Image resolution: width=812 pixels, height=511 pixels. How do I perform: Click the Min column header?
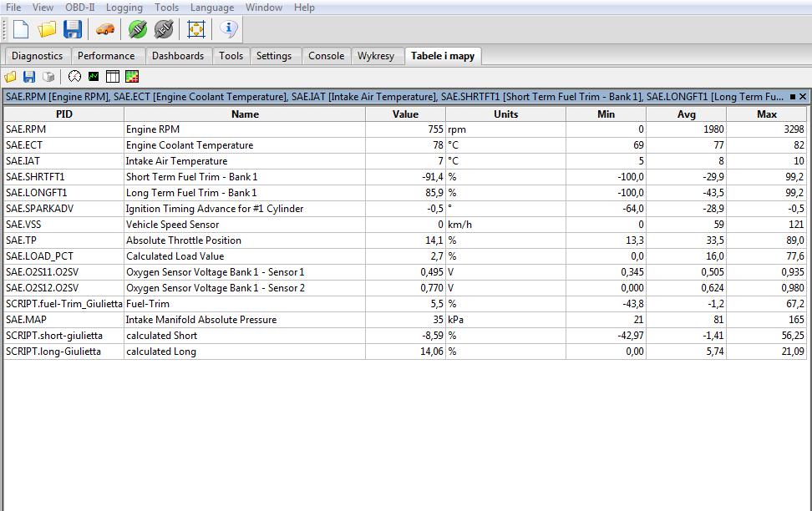tap(606, 114)
